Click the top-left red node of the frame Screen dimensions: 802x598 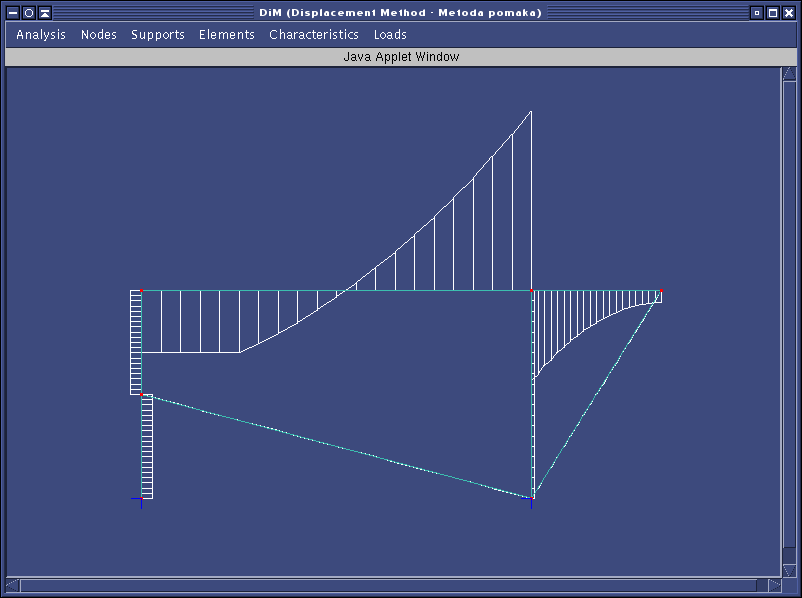(141, 291)
